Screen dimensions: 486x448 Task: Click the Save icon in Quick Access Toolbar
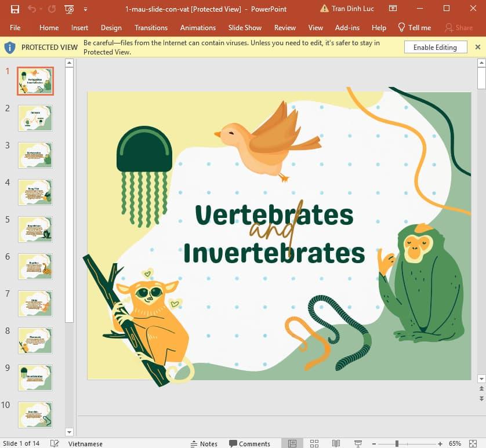coord(15,9)
